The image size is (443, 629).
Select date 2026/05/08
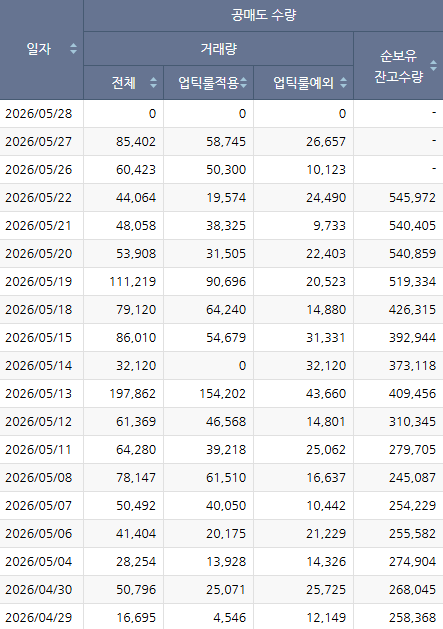coord(39,478)
